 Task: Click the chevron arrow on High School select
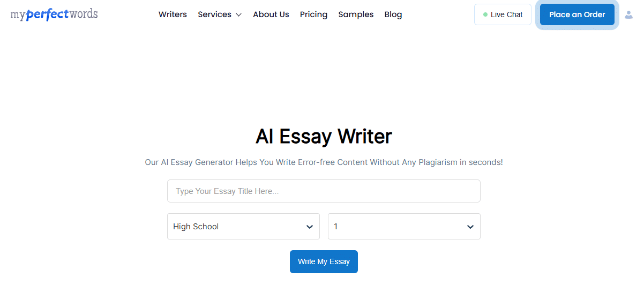309,227
